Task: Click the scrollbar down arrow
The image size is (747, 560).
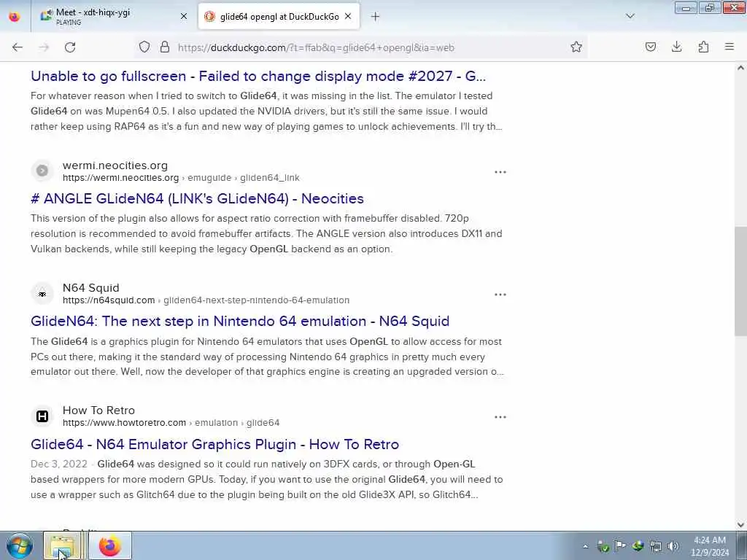Action: pyautogui.click(x=740, y=525)
